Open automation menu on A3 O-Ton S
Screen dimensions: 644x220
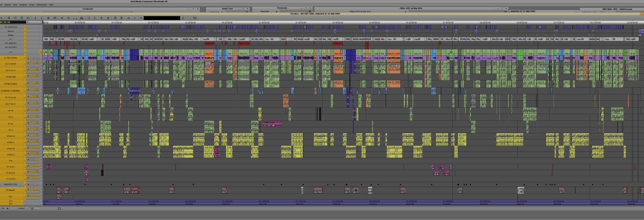click(x=32, y=69)
